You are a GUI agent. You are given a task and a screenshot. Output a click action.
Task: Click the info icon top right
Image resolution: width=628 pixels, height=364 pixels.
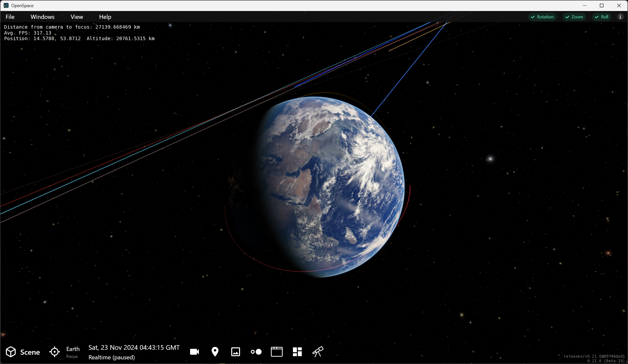[x=620, y=17]
